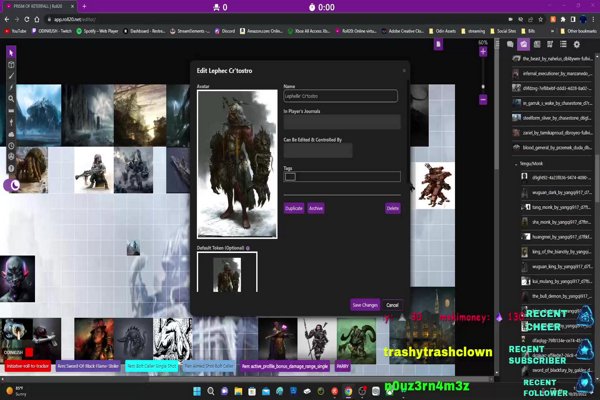Select in_garruk_s_wake library item
The image size is (600, 400).
552,103
